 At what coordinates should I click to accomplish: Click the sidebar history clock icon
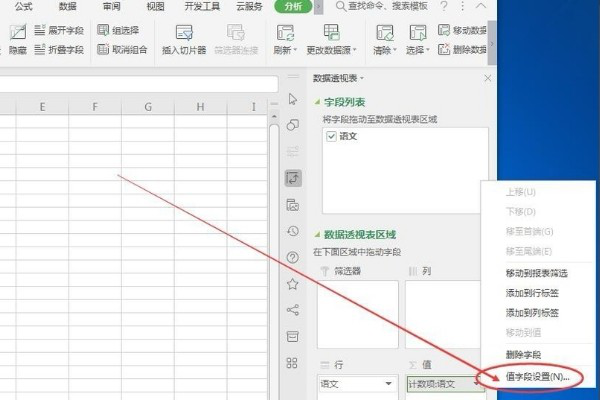coord(293,231)
